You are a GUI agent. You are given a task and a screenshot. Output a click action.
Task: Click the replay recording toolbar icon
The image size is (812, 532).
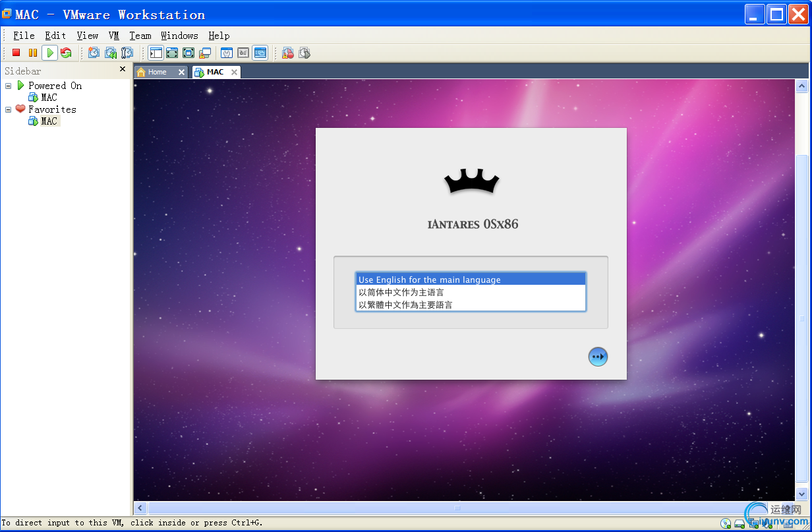click(304, 53)
